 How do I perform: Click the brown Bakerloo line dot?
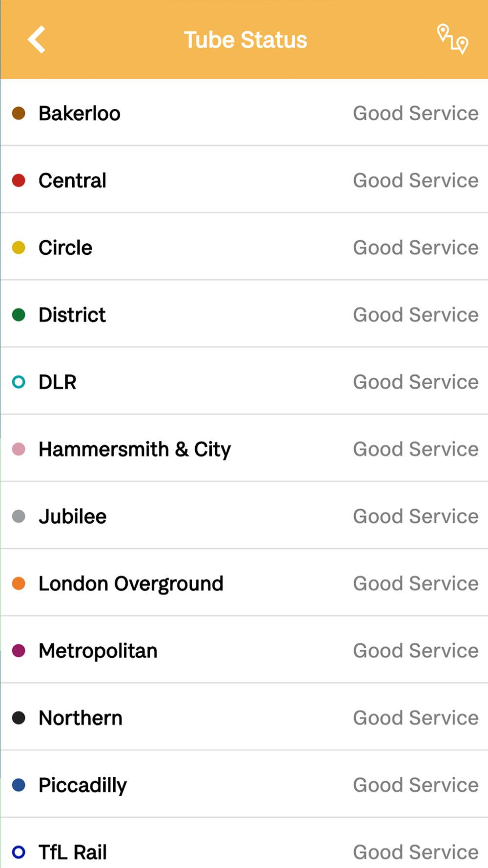[19, 113]
